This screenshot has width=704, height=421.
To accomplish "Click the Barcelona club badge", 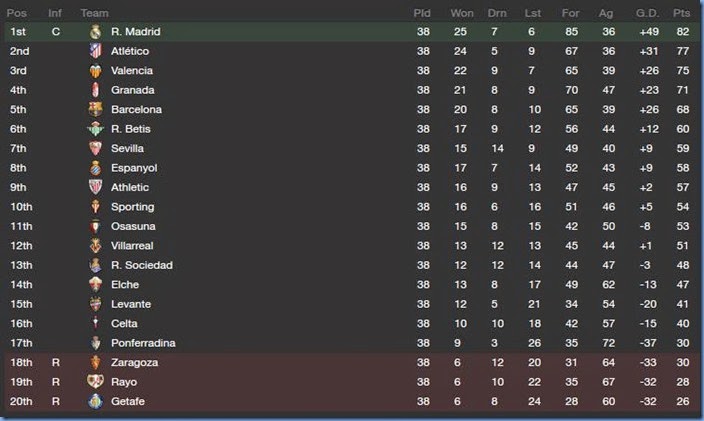I will tap(95, 110).
